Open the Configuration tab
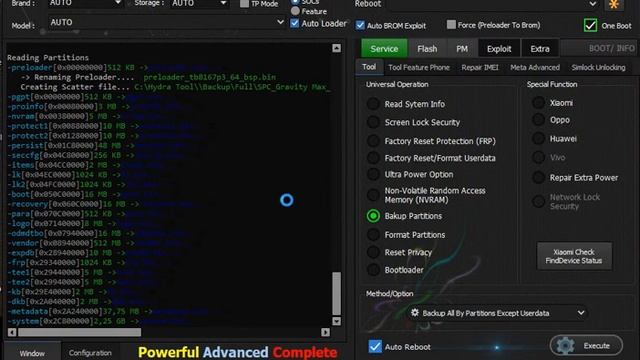 coord(90,353)
